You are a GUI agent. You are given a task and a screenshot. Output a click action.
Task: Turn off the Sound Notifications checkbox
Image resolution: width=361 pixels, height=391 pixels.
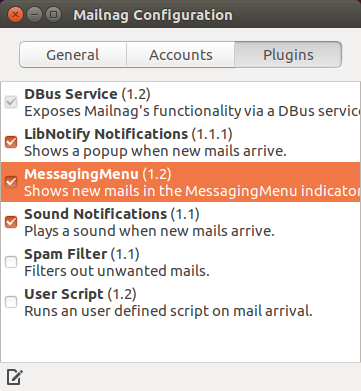tap(11, 222)
